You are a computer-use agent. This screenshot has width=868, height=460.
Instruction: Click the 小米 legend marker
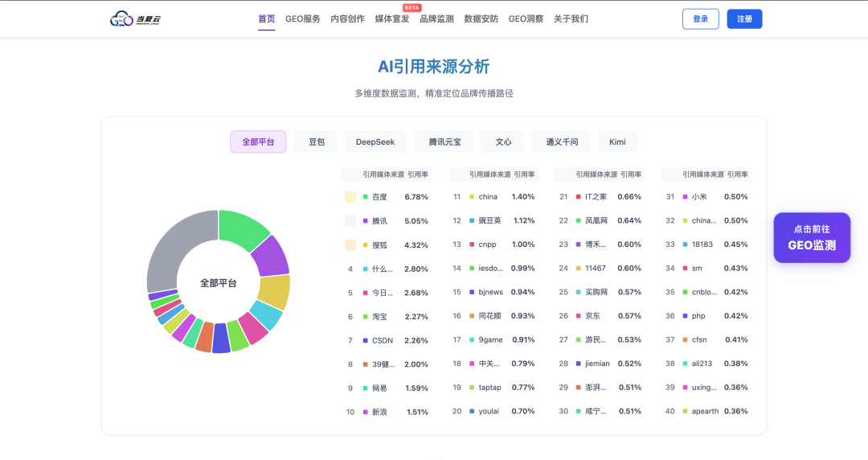point(686,197)
